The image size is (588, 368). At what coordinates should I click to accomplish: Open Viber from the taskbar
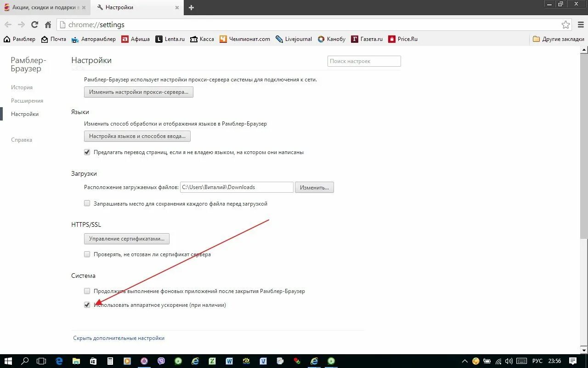(x=161, y=361)
